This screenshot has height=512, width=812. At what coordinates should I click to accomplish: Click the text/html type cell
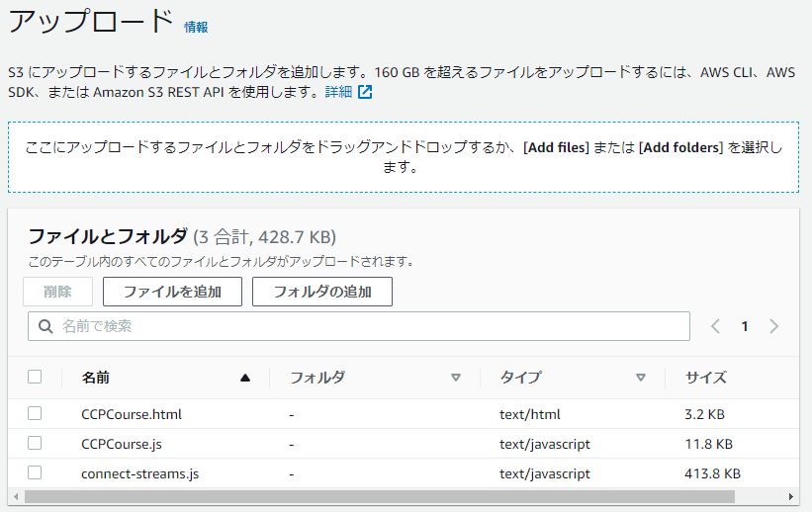(x=530, y=414)
